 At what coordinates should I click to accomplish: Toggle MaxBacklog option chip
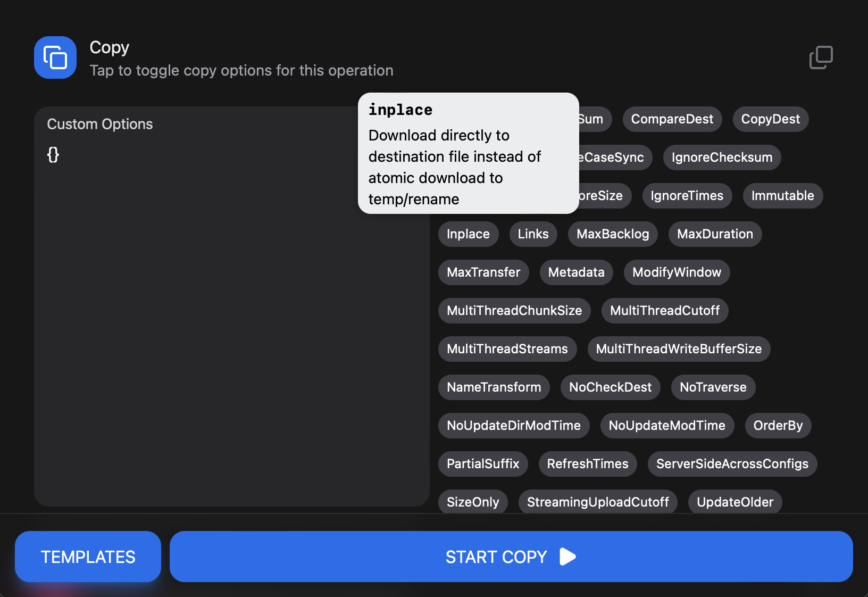(613, 234)
